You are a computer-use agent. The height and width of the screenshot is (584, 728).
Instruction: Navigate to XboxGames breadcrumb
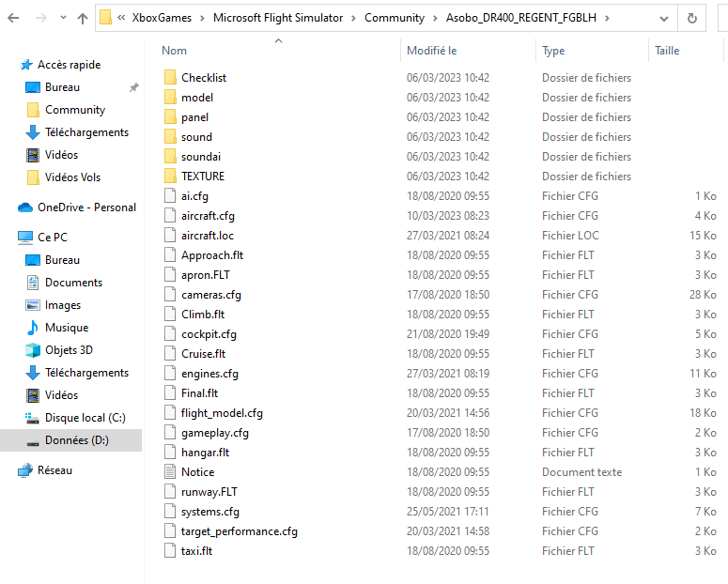pyautogui.click(x=162, y=18)
